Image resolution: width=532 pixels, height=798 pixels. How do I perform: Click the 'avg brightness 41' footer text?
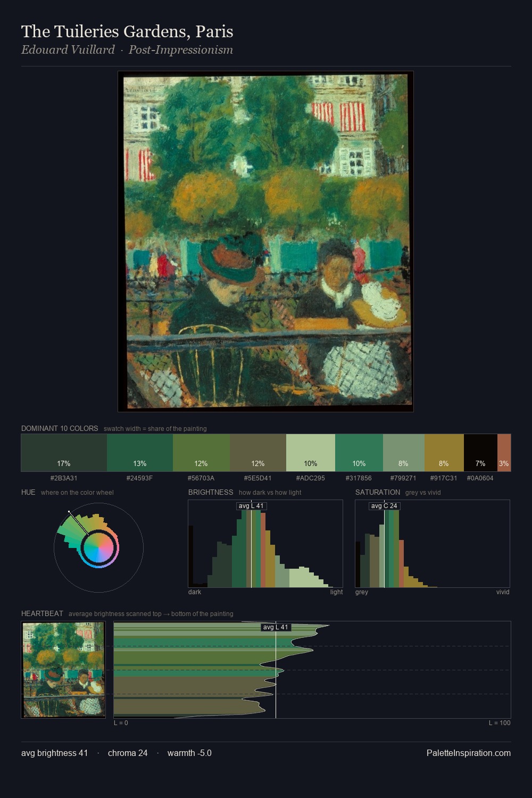(x=54, y=753)
